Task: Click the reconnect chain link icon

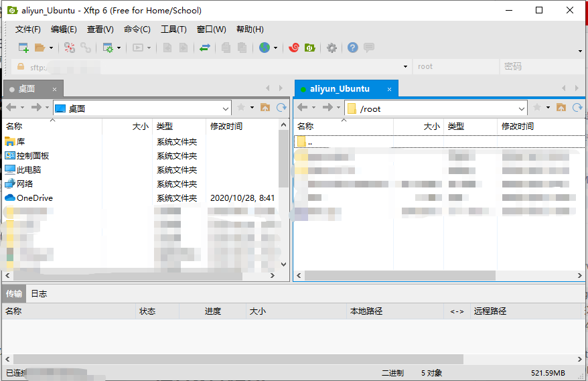Action: click(86, 48)
